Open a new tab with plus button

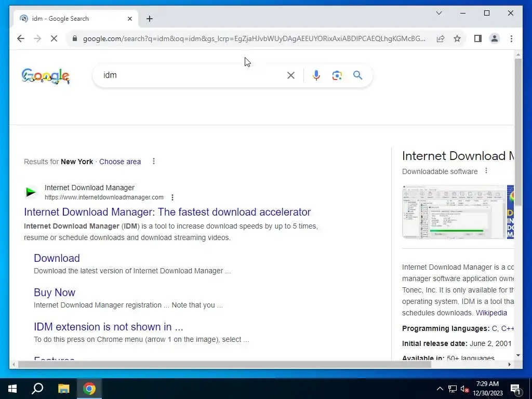point(150,19)
